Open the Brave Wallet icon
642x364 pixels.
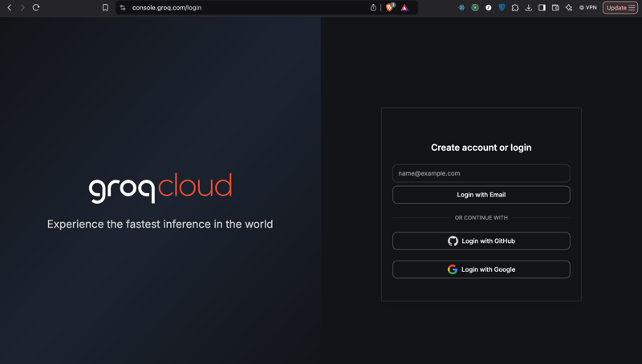(555, 7)
